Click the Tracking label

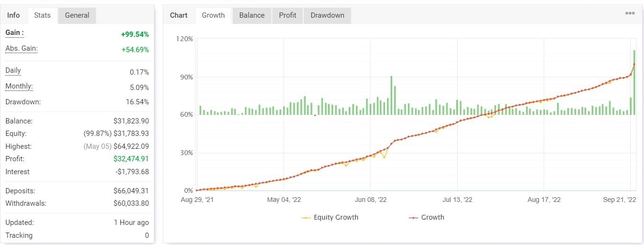19,235
